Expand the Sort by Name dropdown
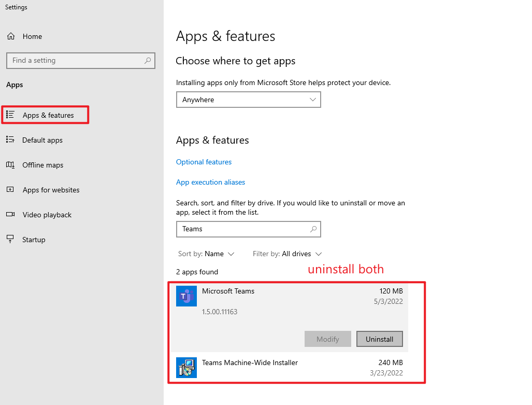Viewport: 532px width, 405px height. click(x=206, y=254)
